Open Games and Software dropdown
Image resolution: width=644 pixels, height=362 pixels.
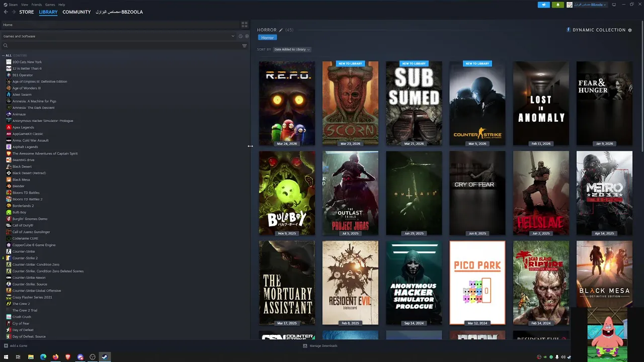119,36
